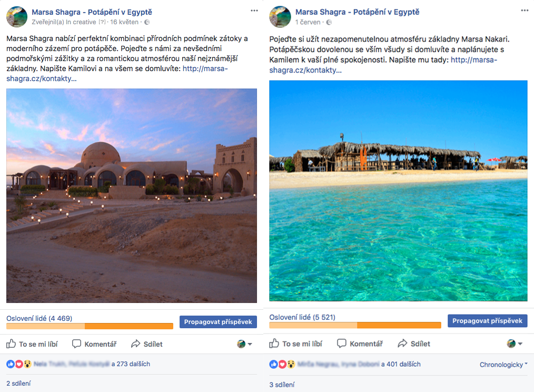
Task: Like the right post with thumbs-up
Action: [x=274, y=344]
